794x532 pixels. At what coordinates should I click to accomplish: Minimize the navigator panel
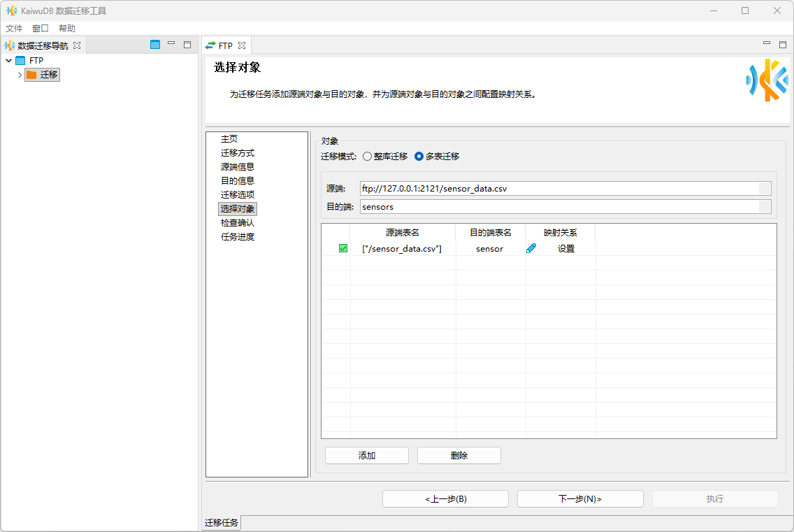pos(171,45)
